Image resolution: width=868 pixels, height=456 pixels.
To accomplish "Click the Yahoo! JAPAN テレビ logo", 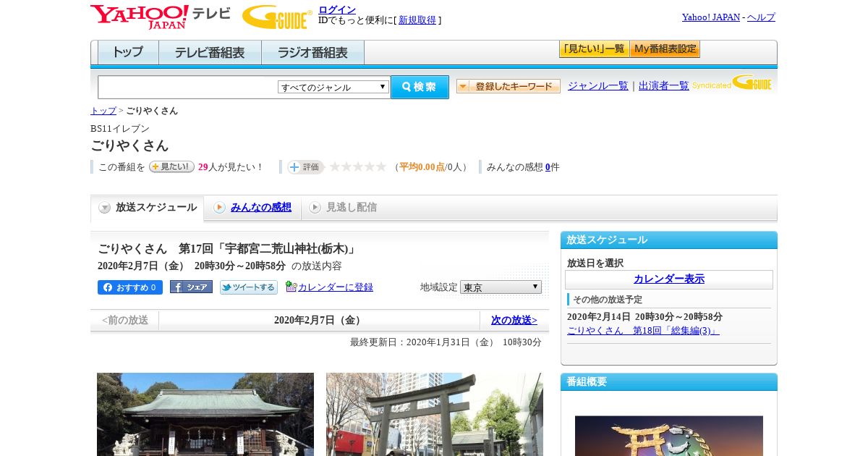I will [x=161, y=17].
